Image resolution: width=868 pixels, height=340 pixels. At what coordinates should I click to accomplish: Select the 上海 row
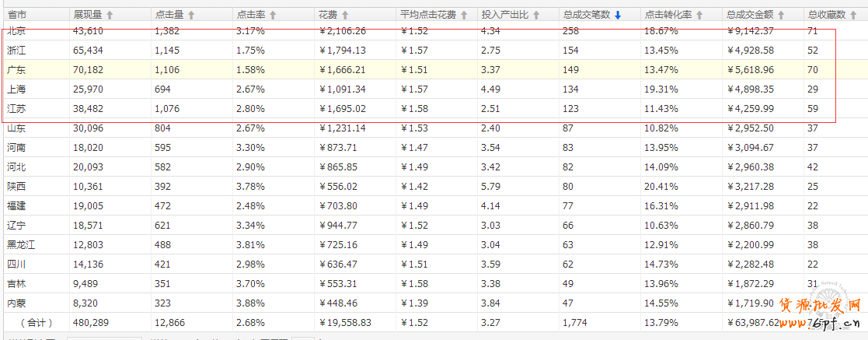[x=16, y=89]
